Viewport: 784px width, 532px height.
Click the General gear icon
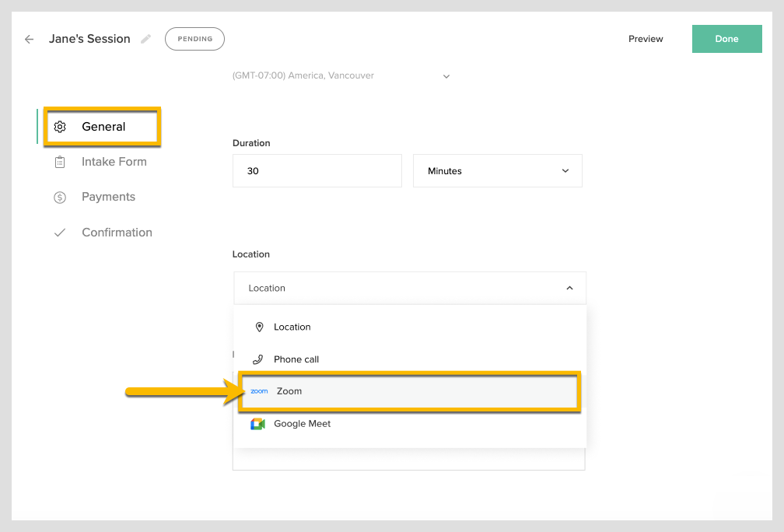pos(60,127)
